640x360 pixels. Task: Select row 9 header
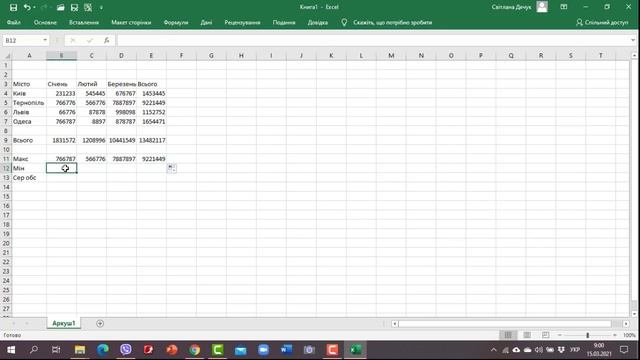[x=6, y=140]
